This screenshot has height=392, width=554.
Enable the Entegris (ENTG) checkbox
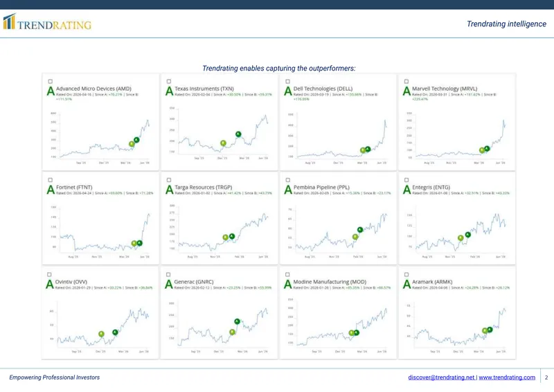406,180
